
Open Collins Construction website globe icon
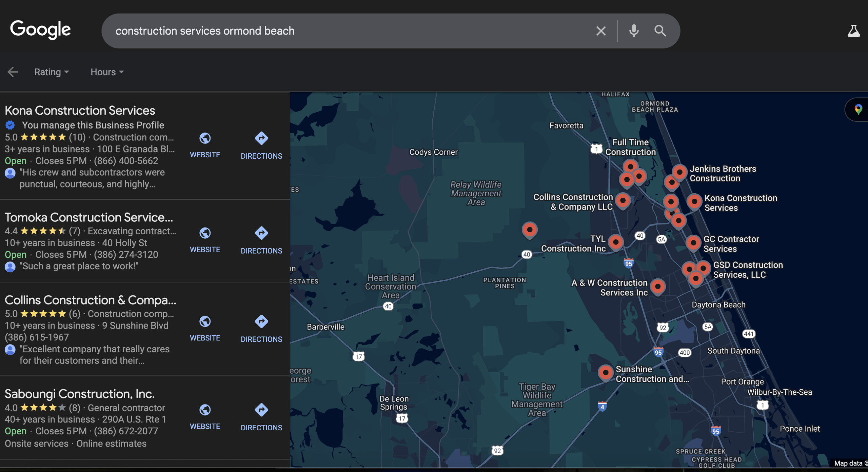point(205,321)
